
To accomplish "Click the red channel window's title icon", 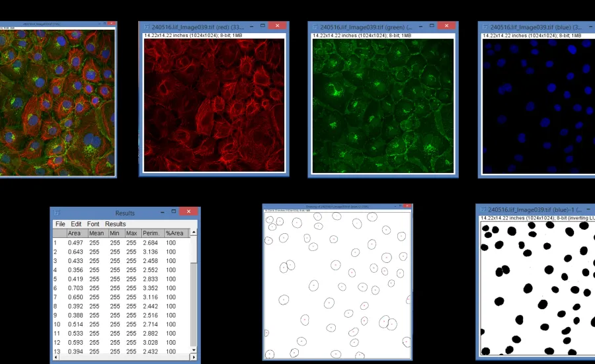I will (145, 27).
